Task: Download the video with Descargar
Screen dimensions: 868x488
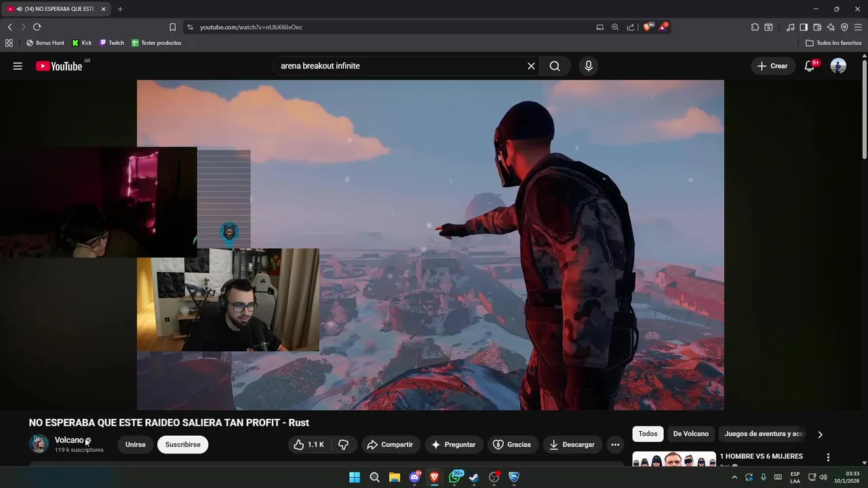Action: 572,445
